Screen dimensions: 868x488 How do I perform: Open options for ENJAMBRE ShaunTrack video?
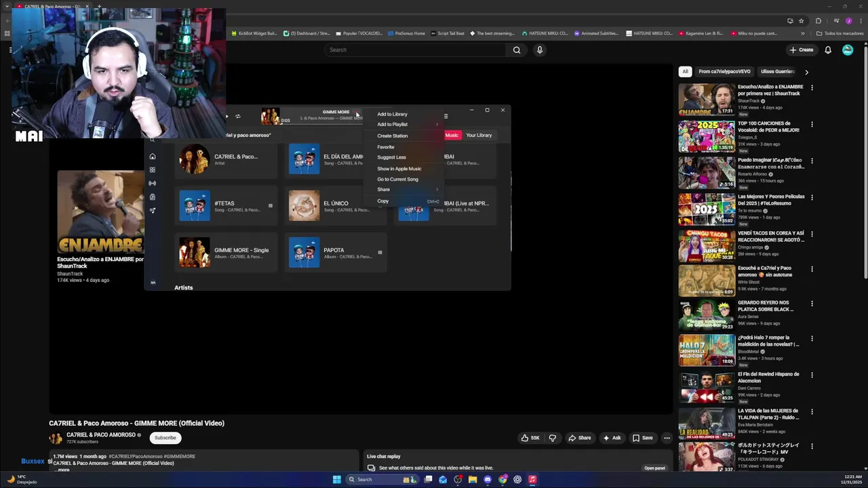[812, 87]
